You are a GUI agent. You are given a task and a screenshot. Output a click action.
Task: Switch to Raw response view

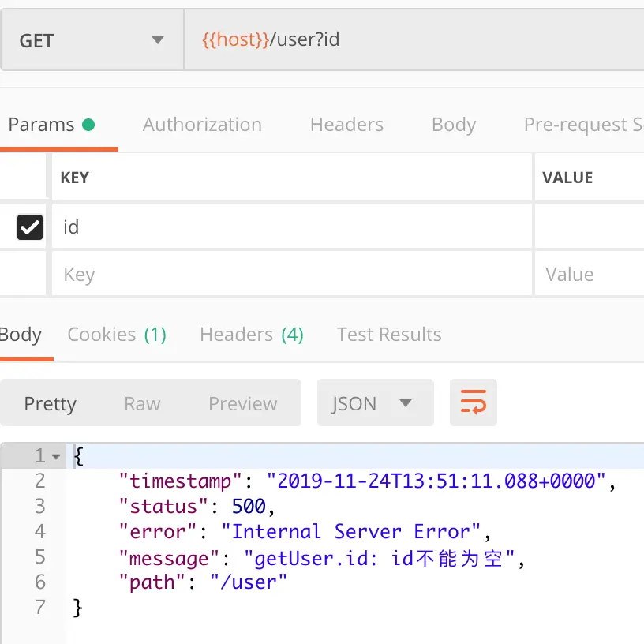click(x=142, y=403)
